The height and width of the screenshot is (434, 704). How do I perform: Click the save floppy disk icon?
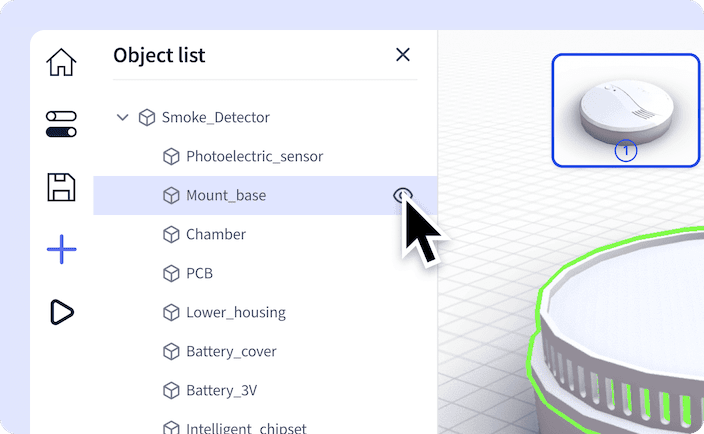coord(61,187)
